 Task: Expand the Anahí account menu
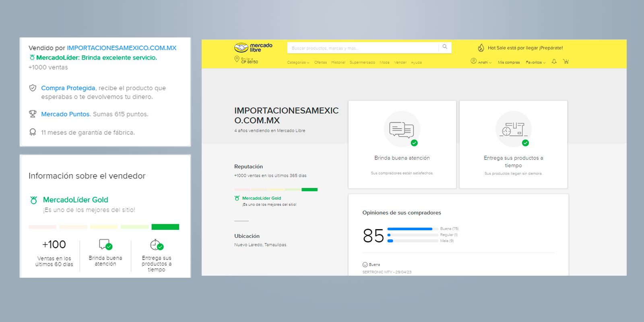[485, 62]
